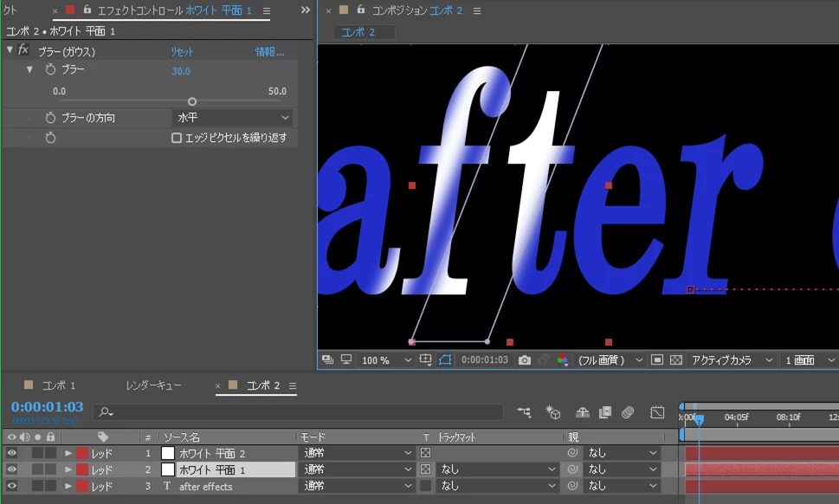839x504 pixels.
Task: Click the blur value 30.0
Action: 181,71
